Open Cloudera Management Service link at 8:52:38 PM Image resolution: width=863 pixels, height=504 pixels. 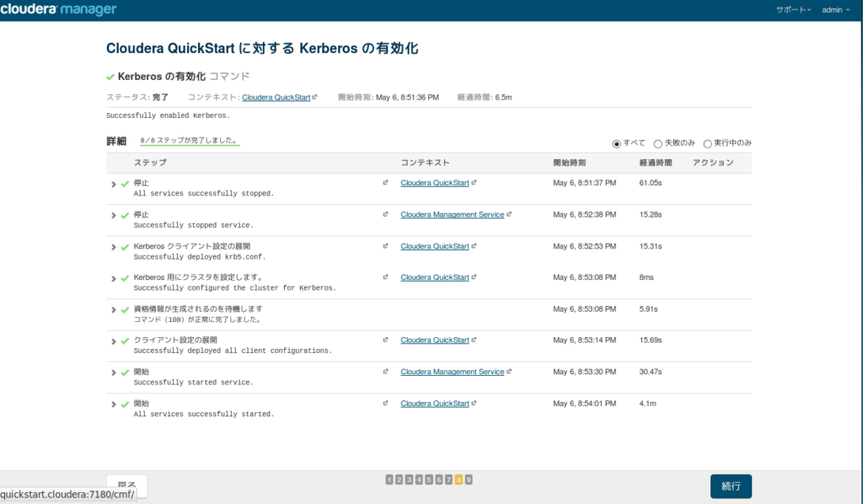tap(453, 215)
